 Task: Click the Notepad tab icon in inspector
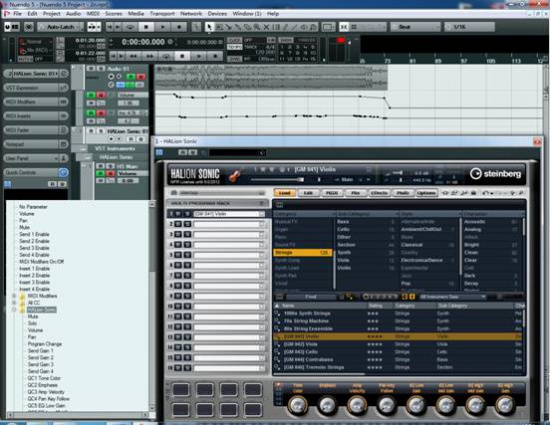(63, 144)
